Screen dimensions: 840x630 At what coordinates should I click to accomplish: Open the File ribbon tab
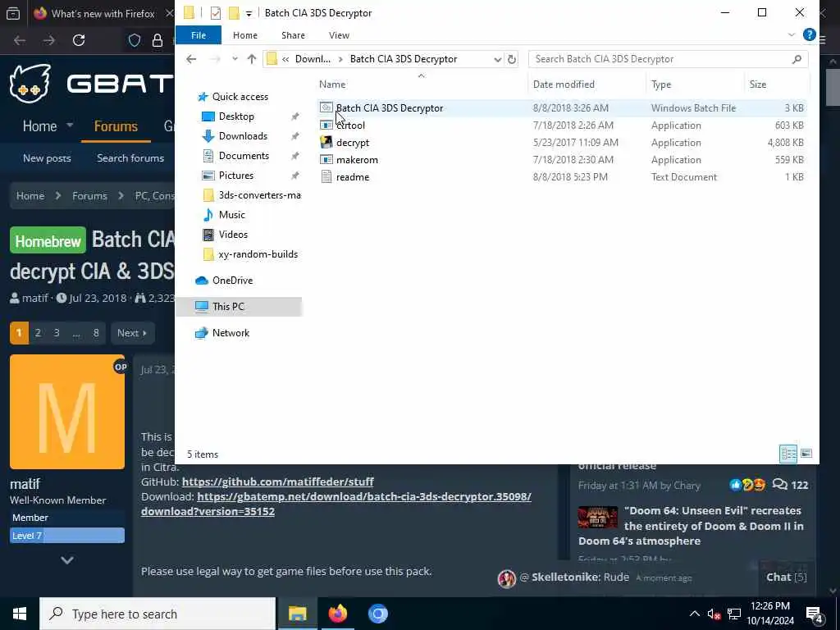click(199, 35)
